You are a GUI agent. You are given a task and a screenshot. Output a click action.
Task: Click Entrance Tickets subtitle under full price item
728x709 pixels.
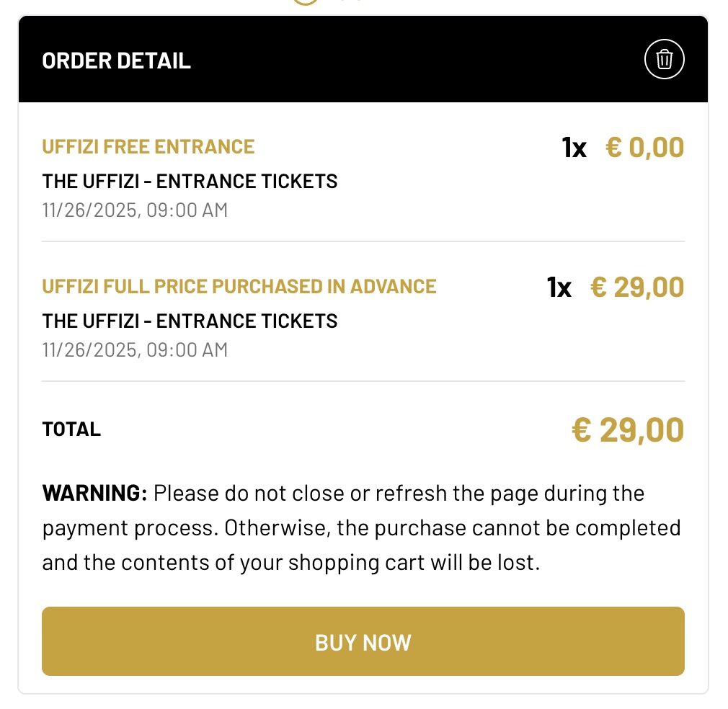[x=190, y=321]
